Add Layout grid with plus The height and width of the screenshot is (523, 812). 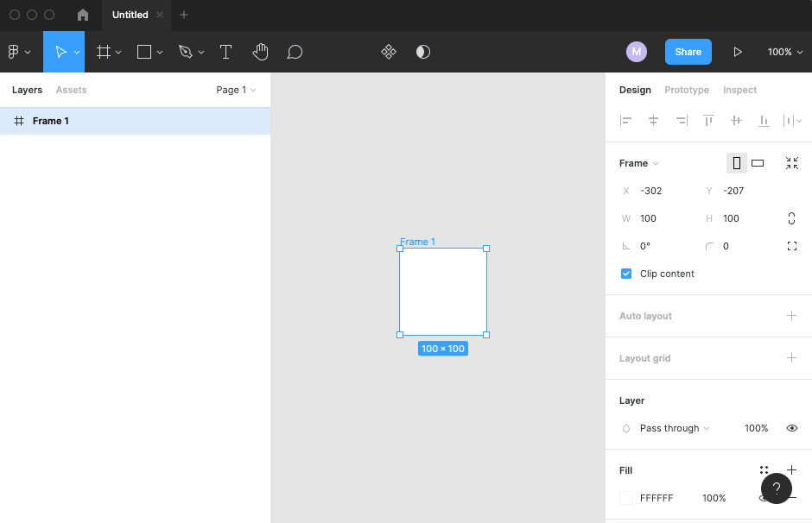[x=792, y=357]
